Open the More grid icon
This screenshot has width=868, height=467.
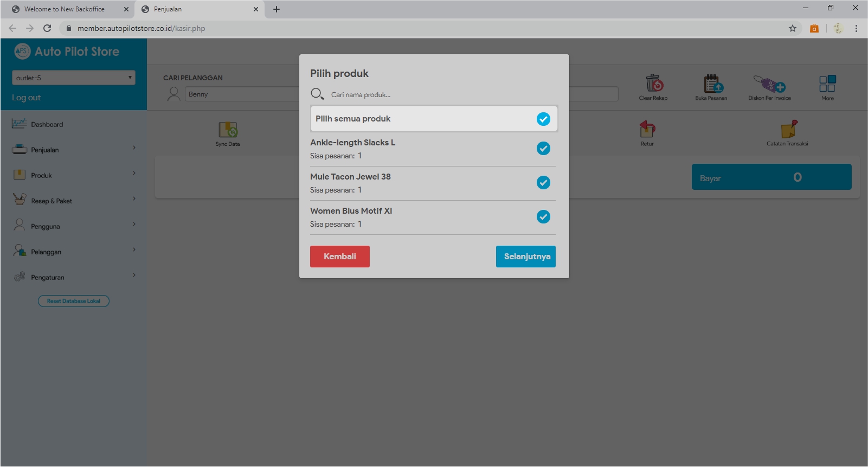(827, 84)
